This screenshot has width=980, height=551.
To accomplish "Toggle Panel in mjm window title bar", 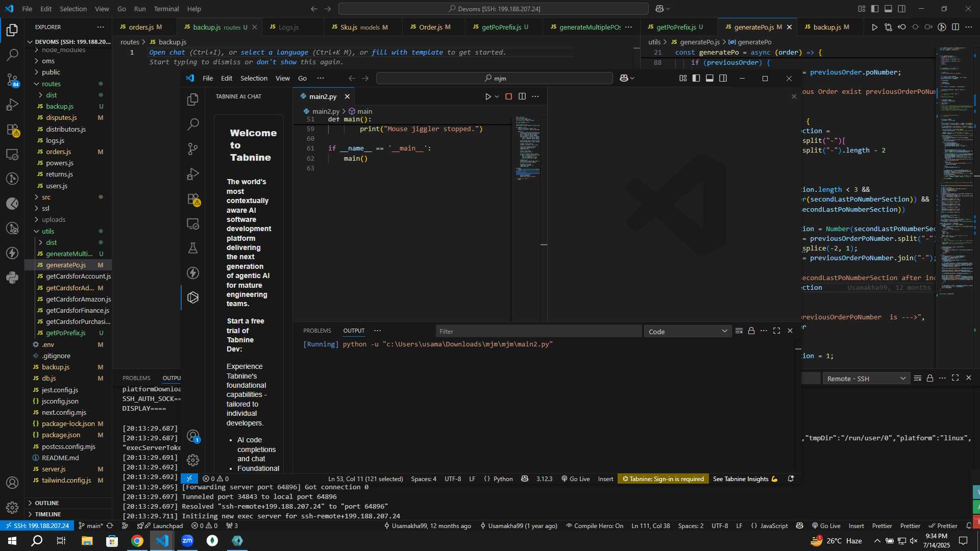I will pyautogui.click(x=709, y=78).
